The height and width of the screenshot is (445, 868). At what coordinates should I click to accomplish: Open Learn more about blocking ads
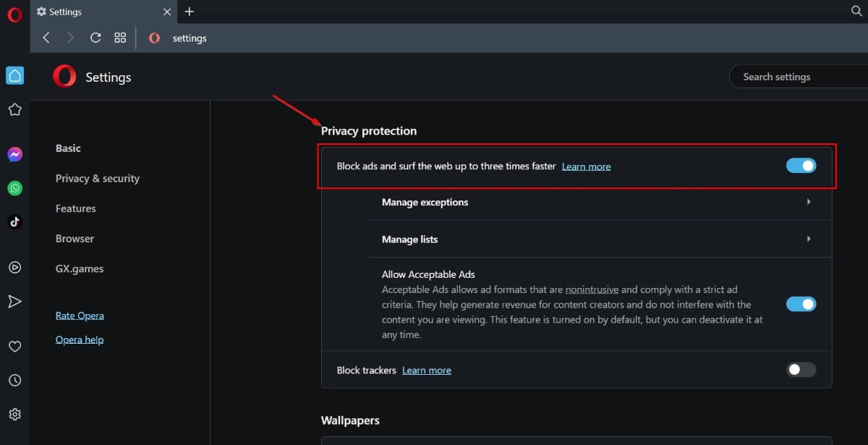click(586, 166)
